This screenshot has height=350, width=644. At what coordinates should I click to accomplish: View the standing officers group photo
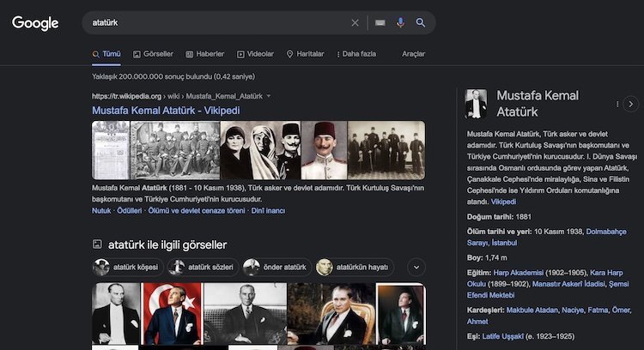pyautogui.click(x=386, y=150)
